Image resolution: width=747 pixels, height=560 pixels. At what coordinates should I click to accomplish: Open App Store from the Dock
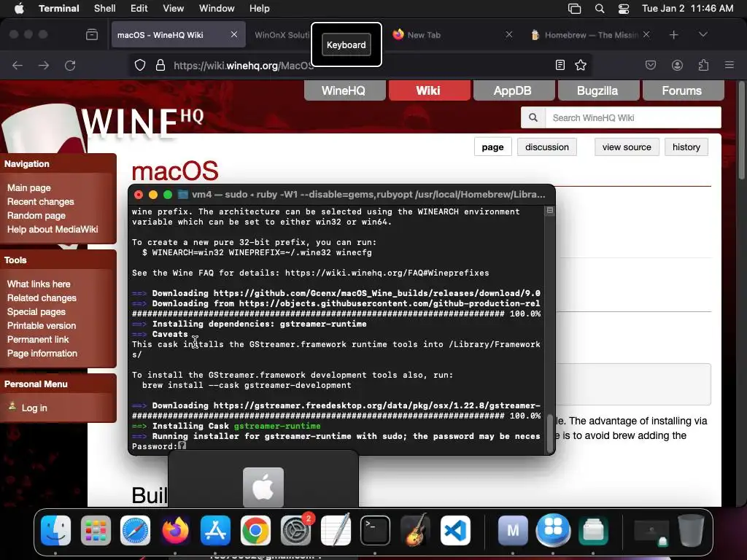click(215, 531)
